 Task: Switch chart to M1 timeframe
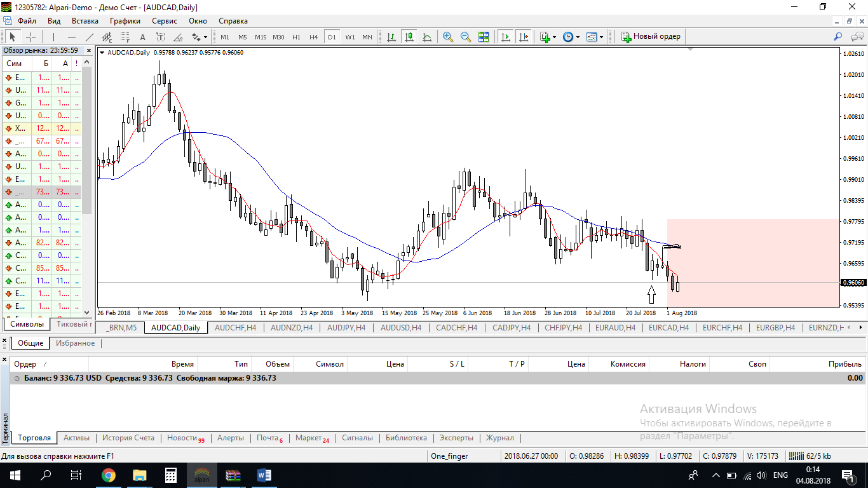(225, 37)
